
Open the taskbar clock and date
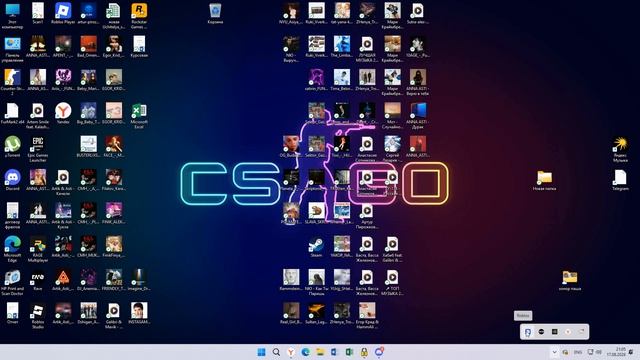[x=617, y=352]
